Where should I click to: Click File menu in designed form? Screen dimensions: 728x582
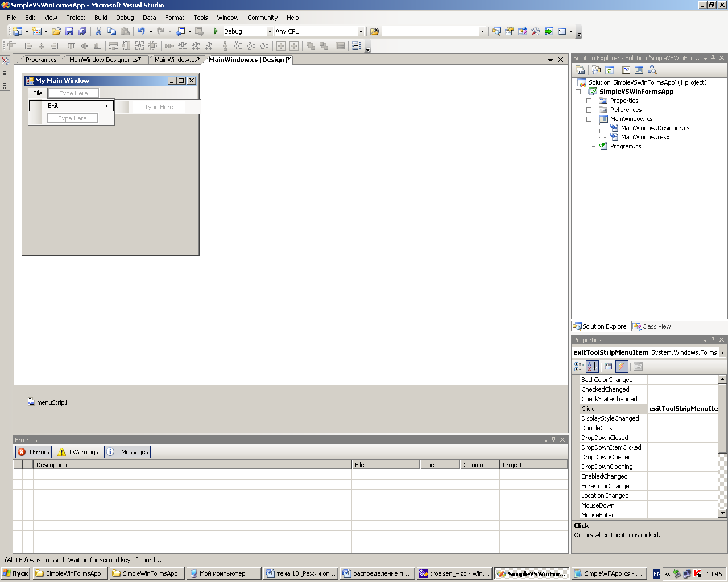pos(38,93)
